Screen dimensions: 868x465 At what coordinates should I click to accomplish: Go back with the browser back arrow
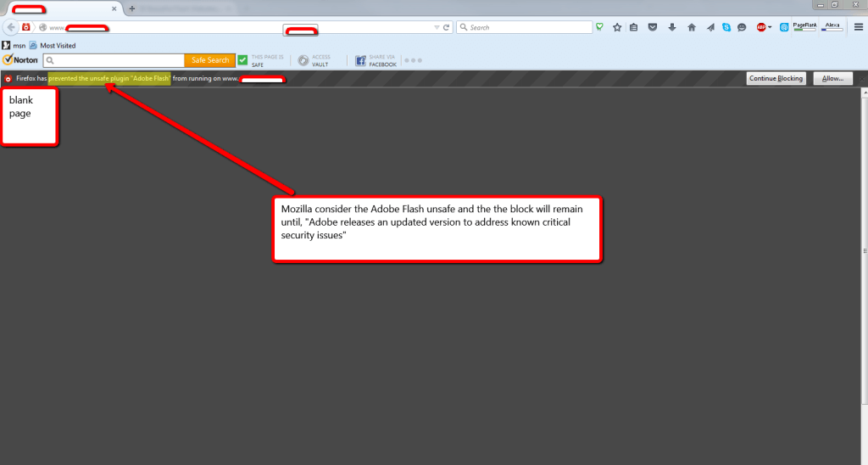[x=11, y=27]
